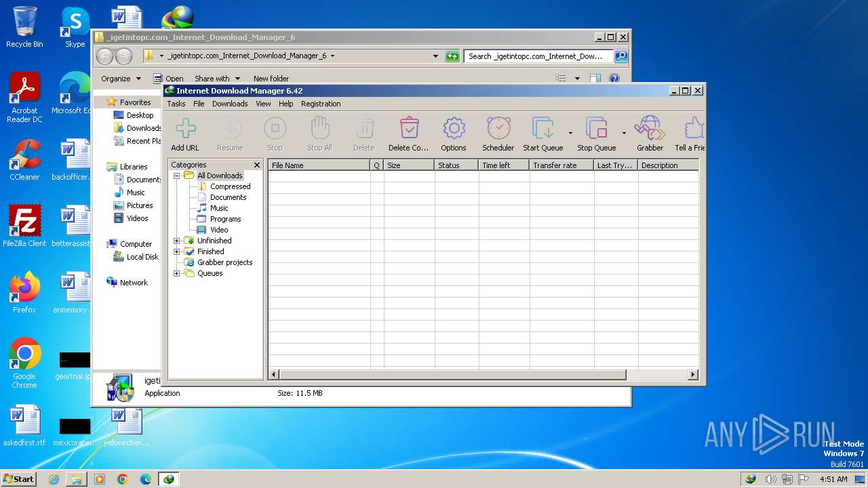Image resolution: width=868 pixels, height=488 pixels.
Task: Open the Registration menu
Action: click(321, 104)
